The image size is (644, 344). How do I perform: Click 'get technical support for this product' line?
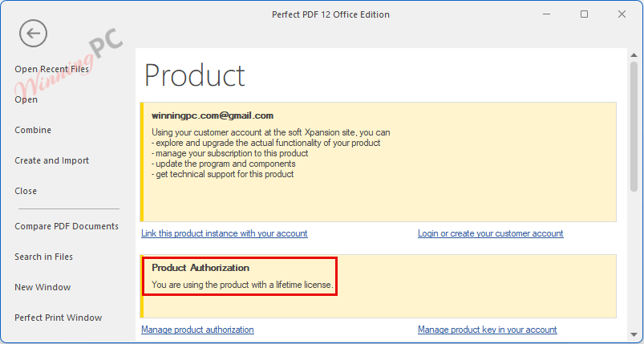[223, 174]
